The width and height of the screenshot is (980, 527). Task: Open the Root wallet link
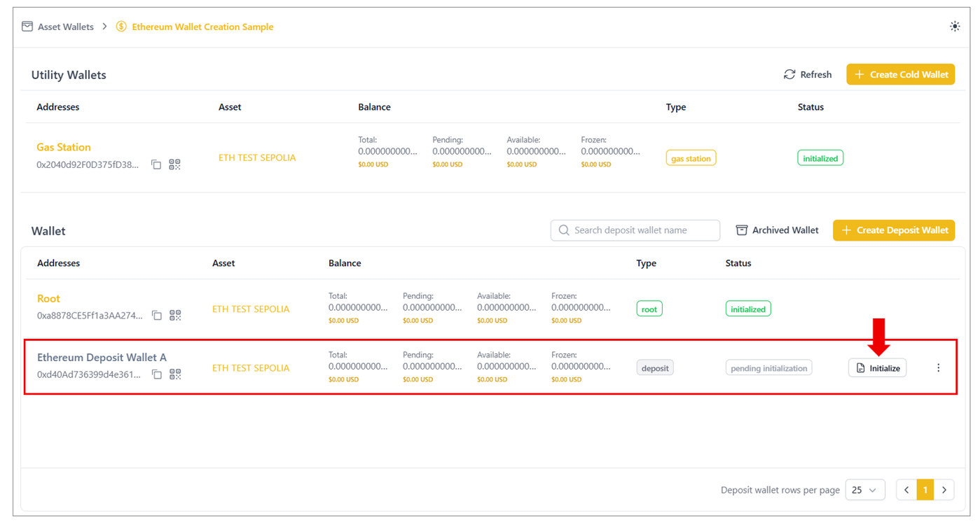click(x=48, y=298)
